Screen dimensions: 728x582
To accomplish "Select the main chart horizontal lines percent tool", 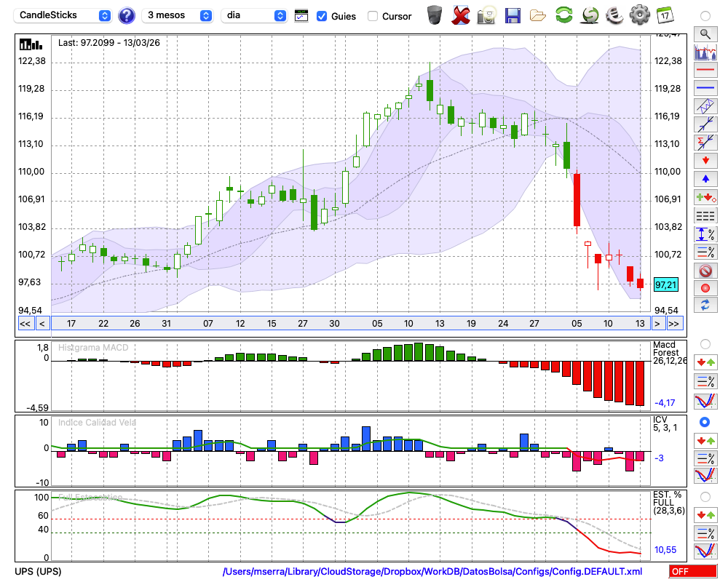I will 705,252.
